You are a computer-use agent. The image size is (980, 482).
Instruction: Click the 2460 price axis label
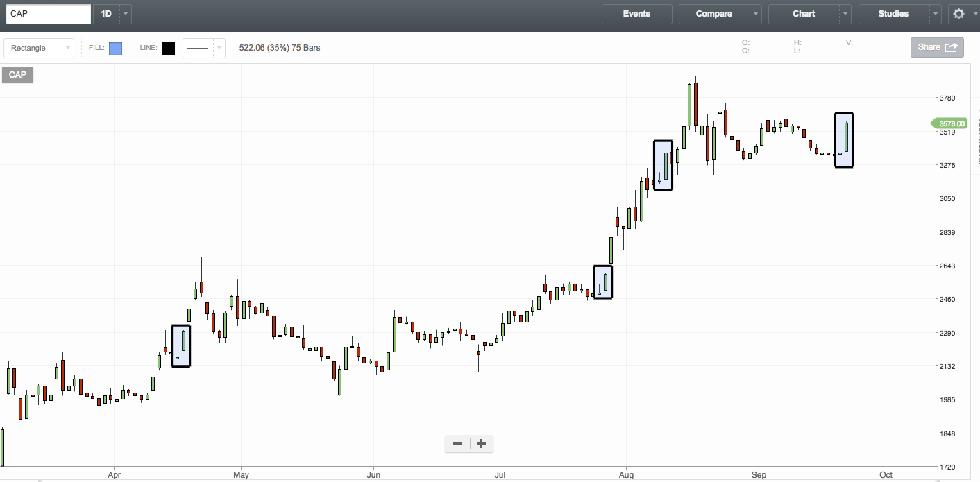(x=947, y=300)
